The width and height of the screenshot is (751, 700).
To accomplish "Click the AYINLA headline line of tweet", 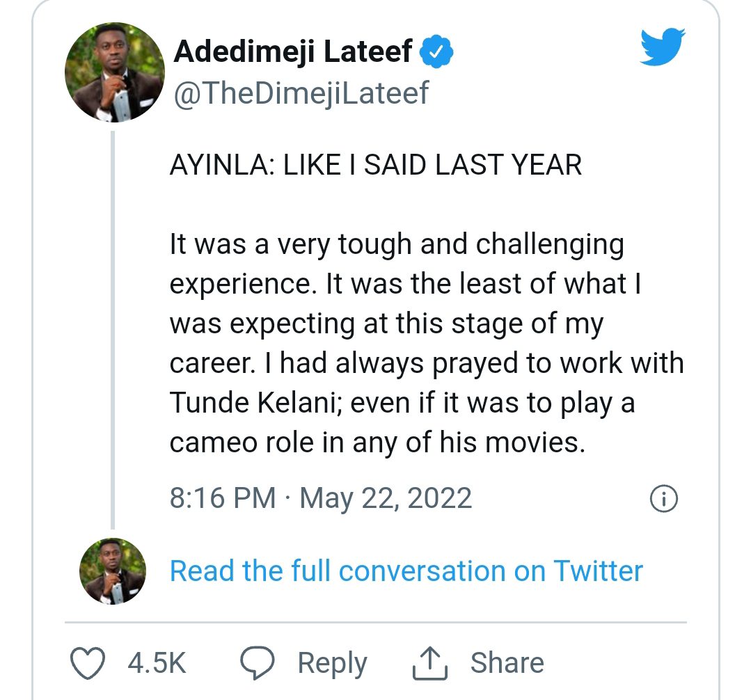I will (x=375, y=165).
